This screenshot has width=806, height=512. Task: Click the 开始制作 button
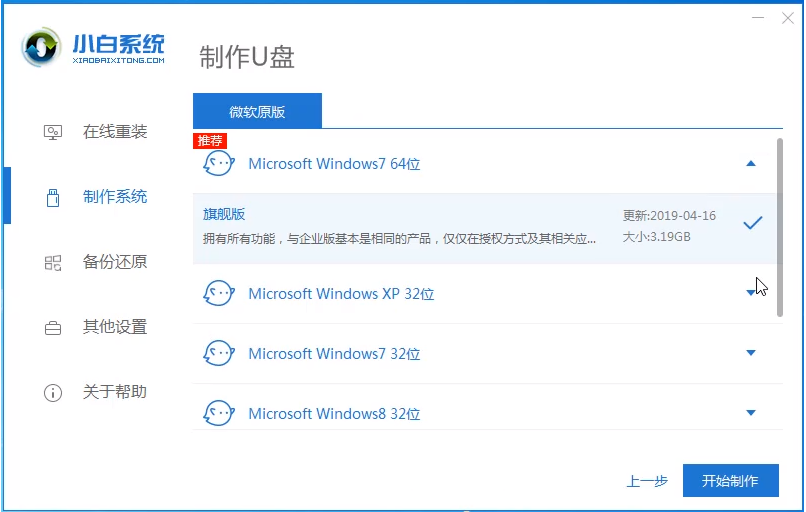point(730,481)
